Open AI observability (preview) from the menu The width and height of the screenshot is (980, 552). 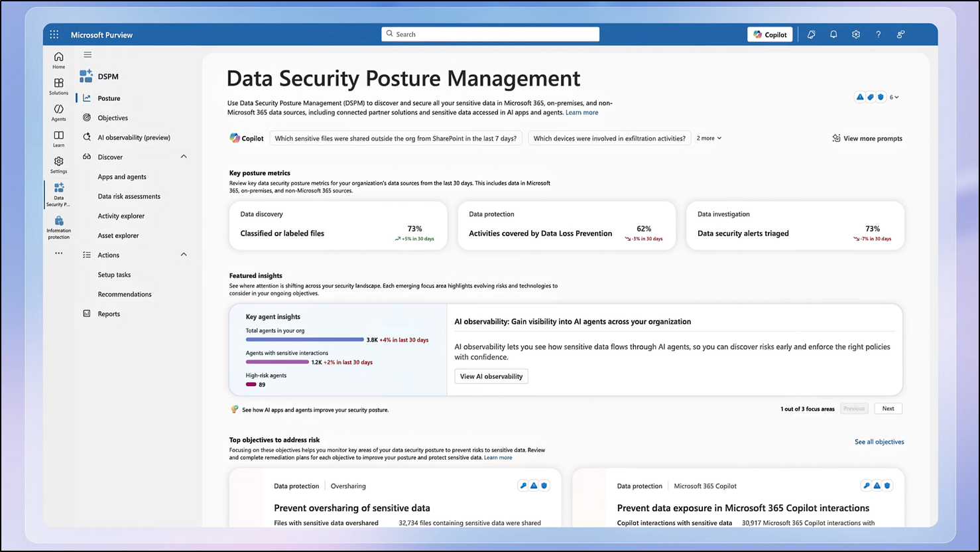coord(135,137)
